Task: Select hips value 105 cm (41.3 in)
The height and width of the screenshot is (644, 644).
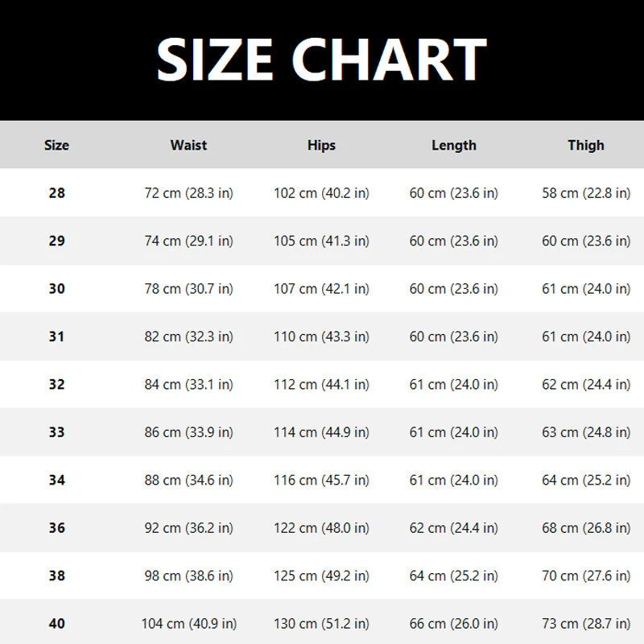Action: coord(321,241)
